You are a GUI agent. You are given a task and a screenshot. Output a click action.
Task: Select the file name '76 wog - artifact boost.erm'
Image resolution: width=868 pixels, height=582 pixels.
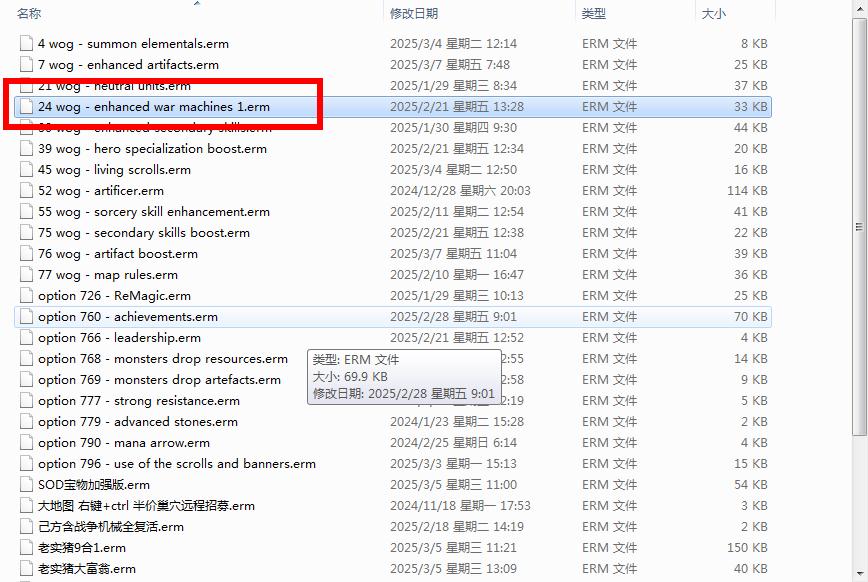coord(118,254)
